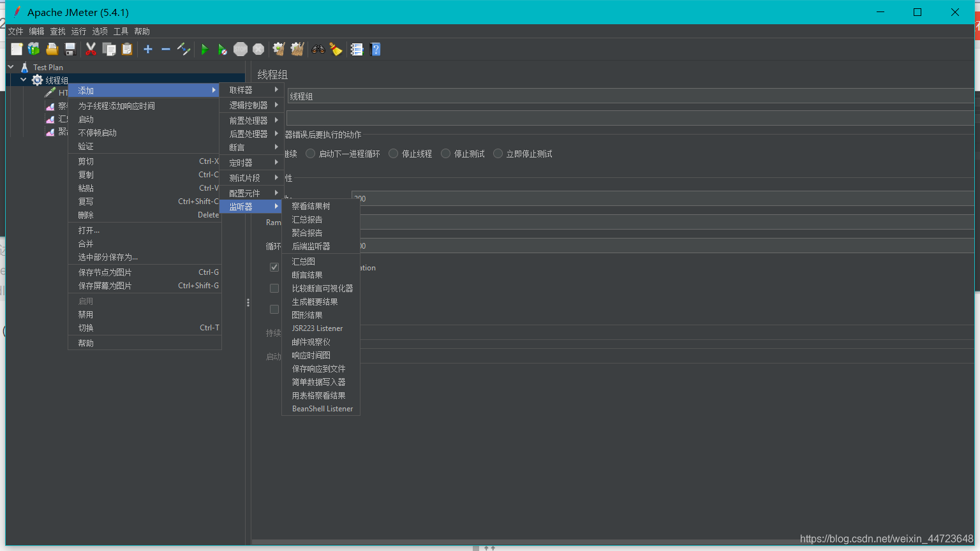Click the Paste clipboard icon
Image resolution: width=980 pixels, height=551 pixels.
point(127,49)
